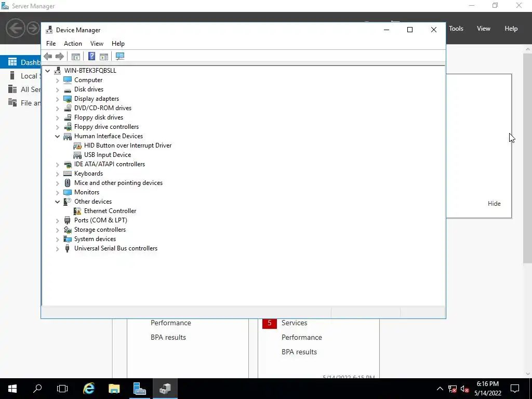The height and width of the screenshot is (399, 532).
Task: Switch to Server Manager taskbar icon
Action: tap(139, 389)
